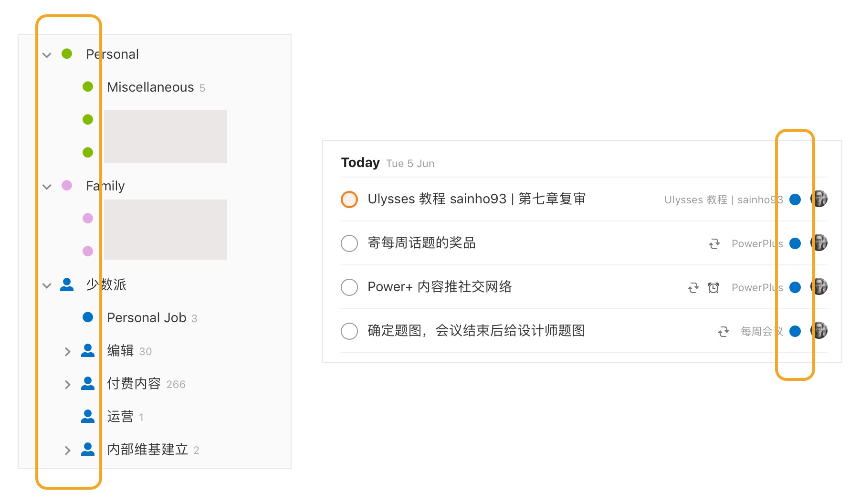Check off the 寄每周话题的奖品 task
The width and height of the screenshot is (860, 504).
click(349, 243)
